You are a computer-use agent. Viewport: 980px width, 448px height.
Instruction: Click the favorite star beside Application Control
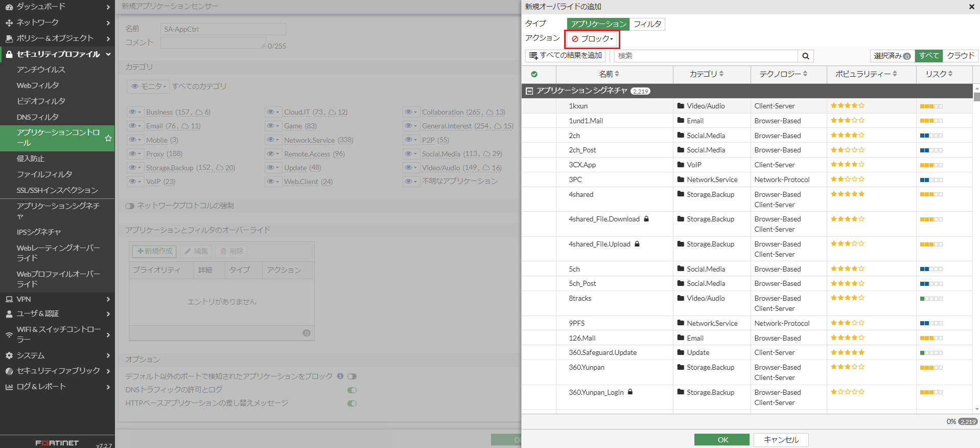[x=108, y=138]
